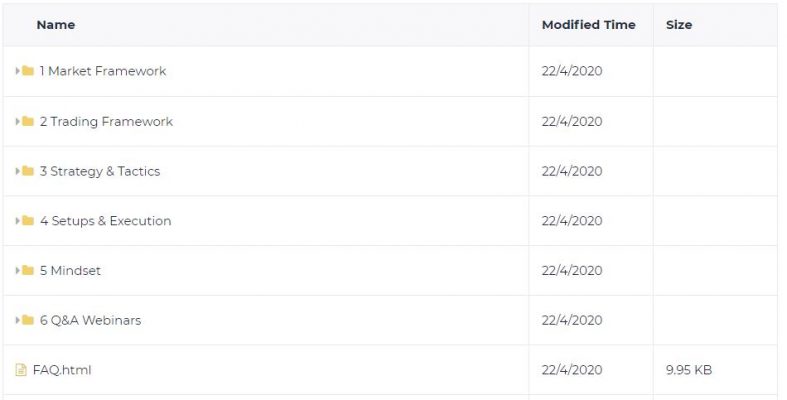The width and height of the screenshot is (787, 400).
Task: Expand the 4 Setups & Execution arrow
Action: click(x=18, y=220)
